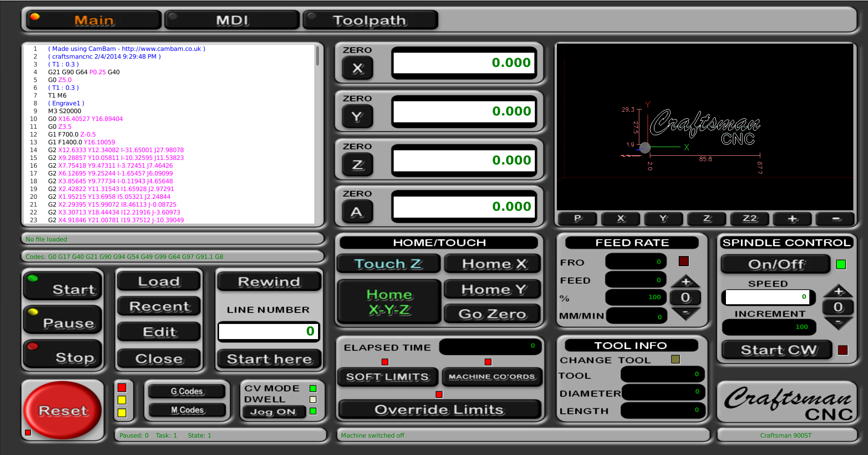Open the Toolpath tab
Screen dimensions: 868x455
tap(370, 20)
